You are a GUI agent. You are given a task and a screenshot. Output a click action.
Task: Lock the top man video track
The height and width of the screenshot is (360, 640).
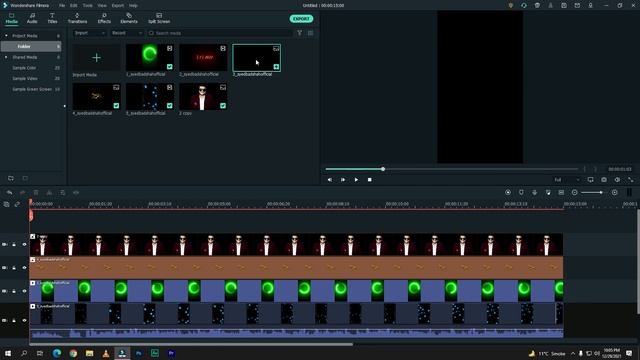(x=14, y=244)
